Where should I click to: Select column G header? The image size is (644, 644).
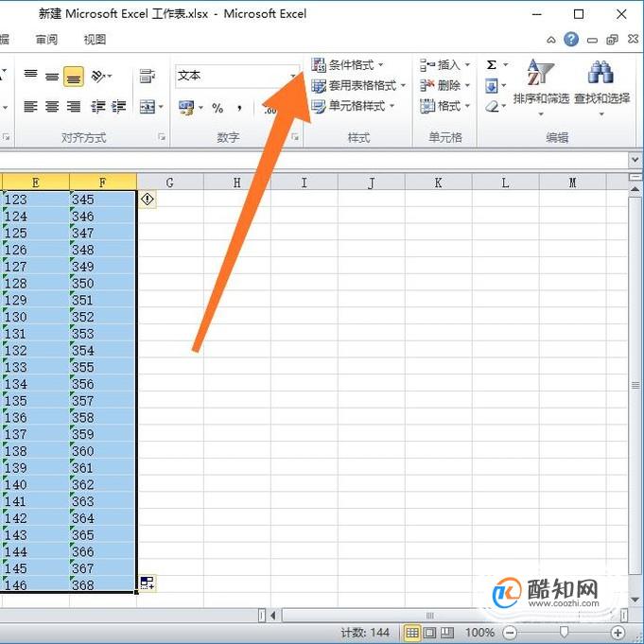[170, 183]
